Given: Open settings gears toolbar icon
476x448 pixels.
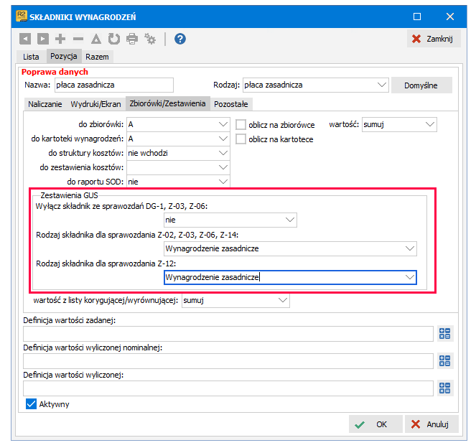Looking at the screenshot, I should click(x=150, y=39).
